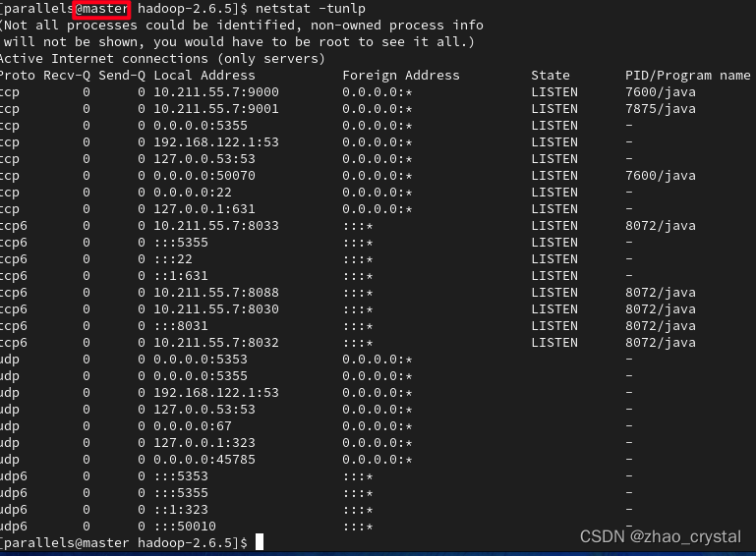This screenshot has width=756, height=556.
Task: Click local address :::8031
Action: (181, 326)
